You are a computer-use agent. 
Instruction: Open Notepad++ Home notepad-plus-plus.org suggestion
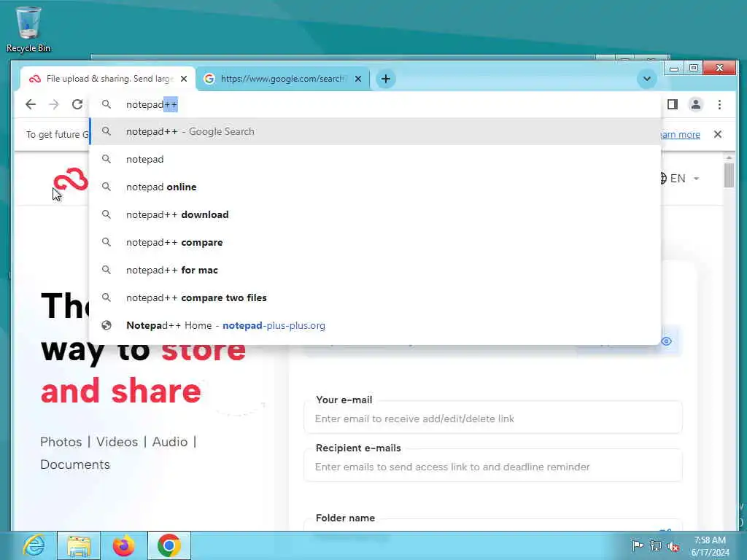click(x=376, y=325)
